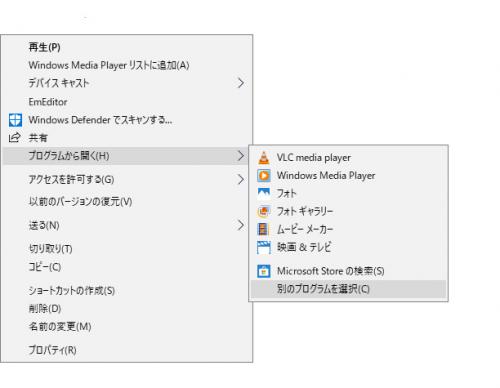Expand the 送る(N) submenu arrow
Image resolution: width=500 pixels, height=388 pixels.
coord(241,225)
